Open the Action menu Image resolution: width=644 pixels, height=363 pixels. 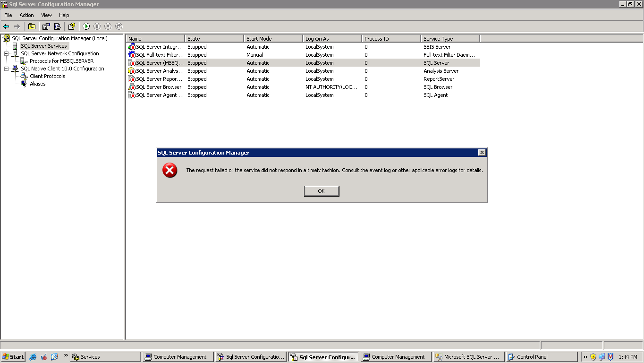click(26, 15)
